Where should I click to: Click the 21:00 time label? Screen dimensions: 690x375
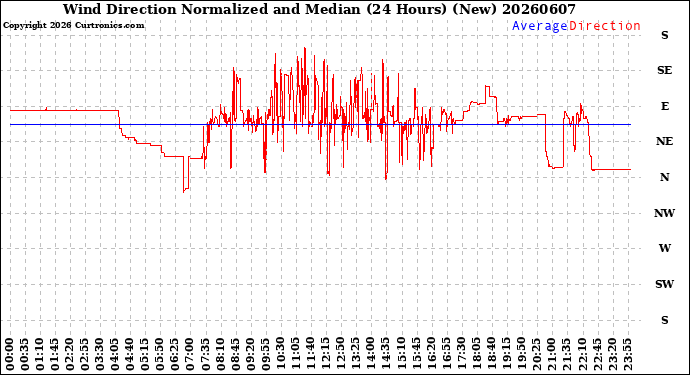point(551,354)
